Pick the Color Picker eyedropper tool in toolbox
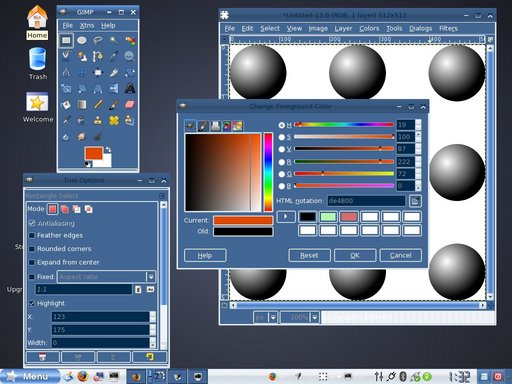Screen dimensions: 512x384 tap(114, 56)
